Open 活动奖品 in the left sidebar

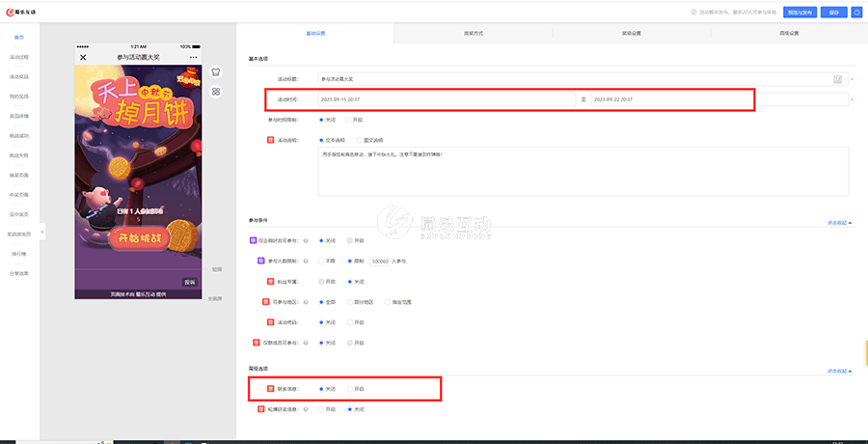19,77
